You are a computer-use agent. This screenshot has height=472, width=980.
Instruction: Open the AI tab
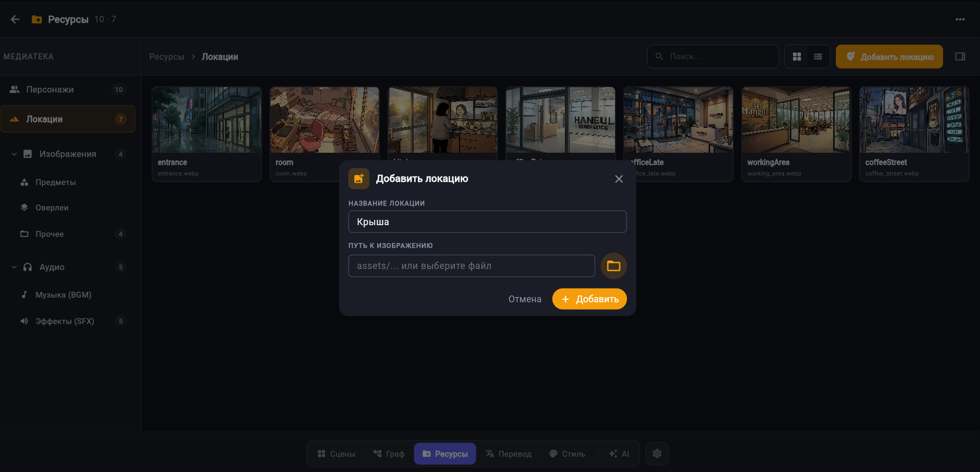pos(619,454)
